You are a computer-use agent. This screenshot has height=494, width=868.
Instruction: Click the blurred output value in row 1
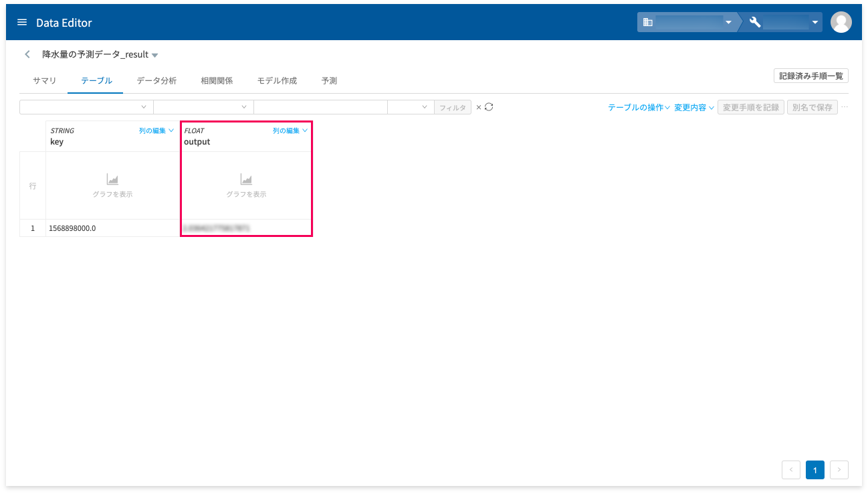click(x=246, y=228)
